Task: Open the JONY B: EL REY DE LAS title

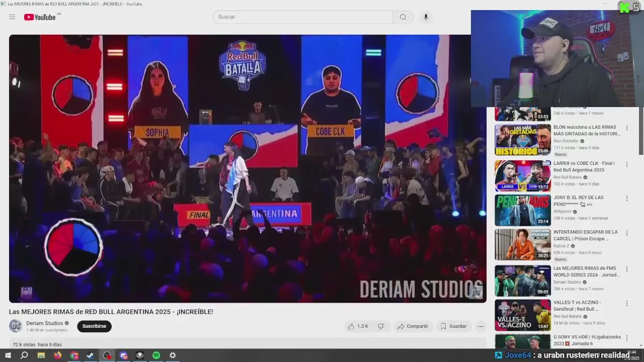Action: point(579,201)
